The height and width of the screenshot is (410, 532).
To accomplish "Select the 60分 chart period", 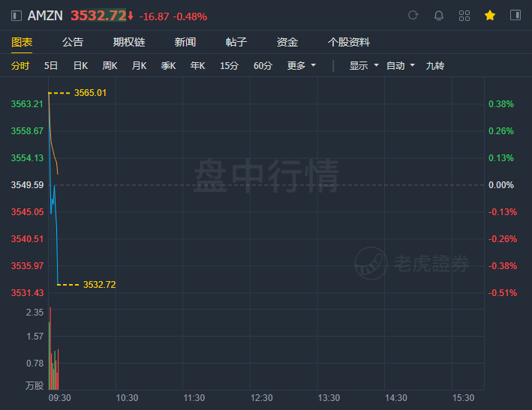I will pyautogui.click(x=263, y=66).
